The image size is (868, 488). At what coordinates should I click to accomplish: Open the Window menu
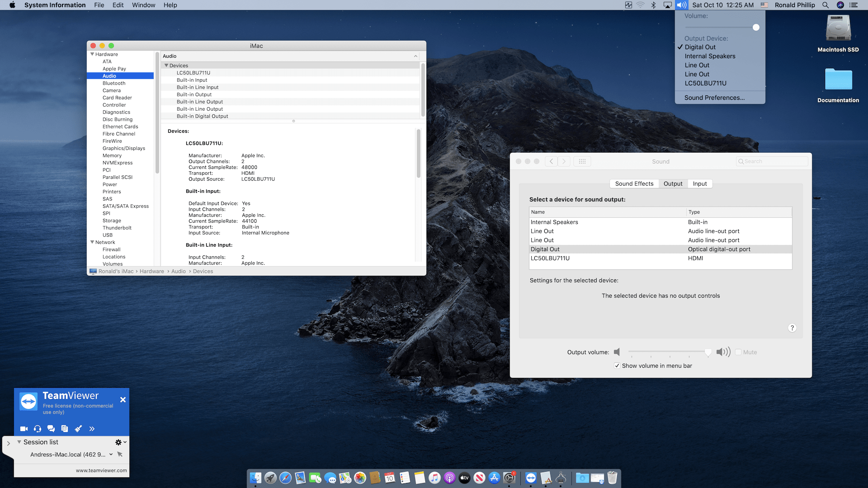coord(143,5)
